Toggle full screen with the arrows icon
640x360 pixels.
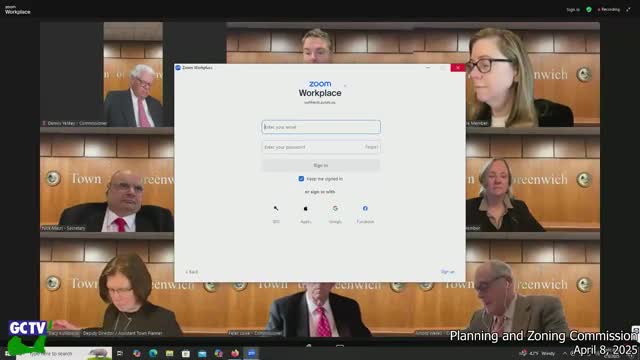628,9
